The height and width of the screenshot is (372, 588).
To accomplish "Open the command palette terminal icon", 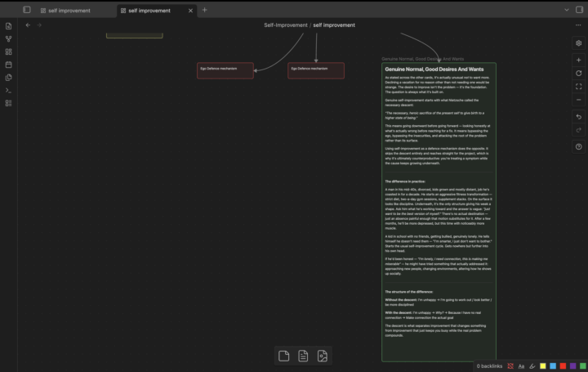I will click(9, 91).
